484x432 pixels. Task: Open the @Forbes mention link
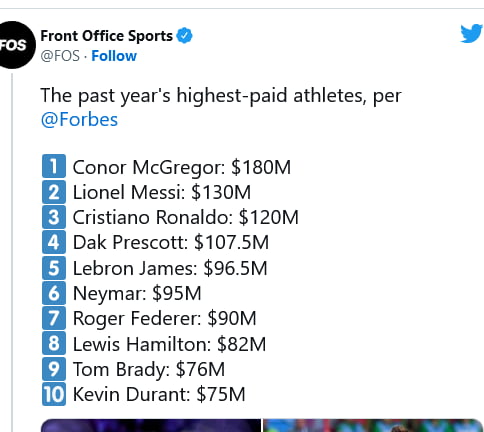coord(79,120)
